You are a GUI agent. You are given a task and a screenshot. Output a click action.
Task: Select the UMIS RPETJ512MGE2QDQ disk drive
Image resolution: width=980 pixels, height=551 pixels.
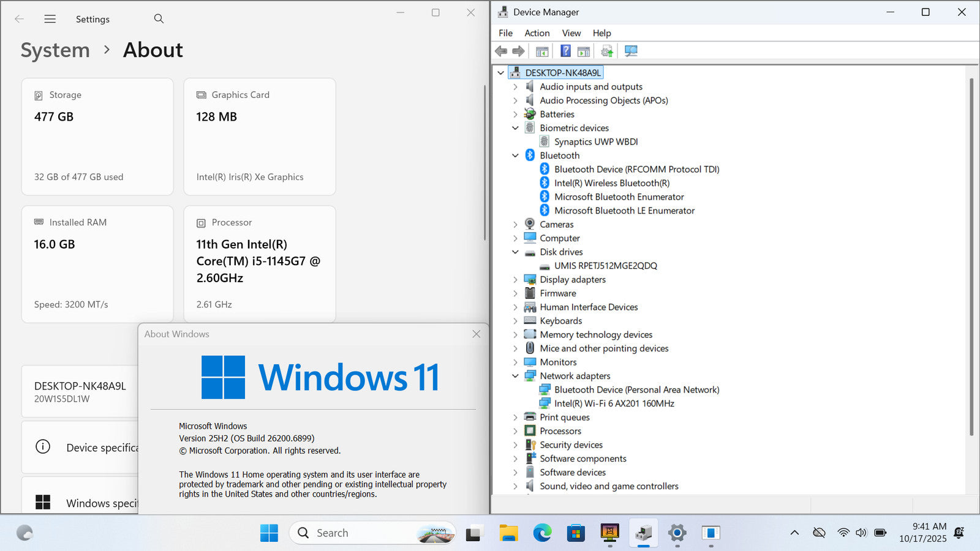pos(605,266)
